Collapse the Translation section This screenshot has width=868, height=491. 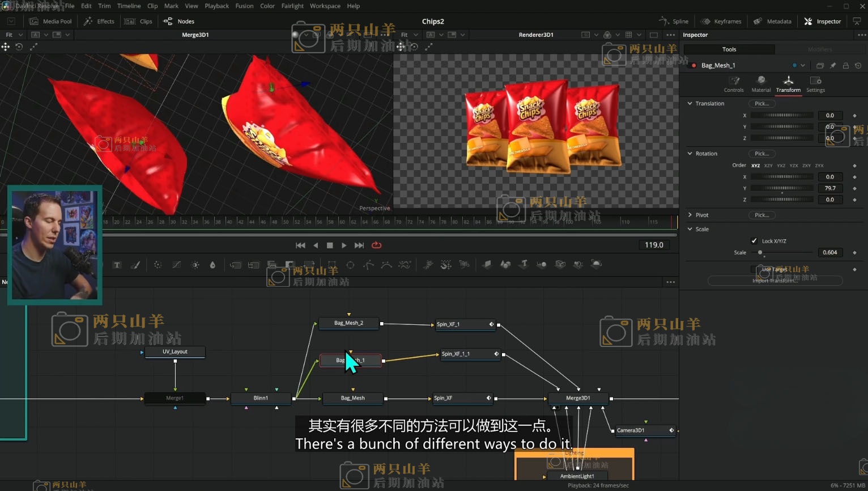pyautogui.click(x=690, y=104)
